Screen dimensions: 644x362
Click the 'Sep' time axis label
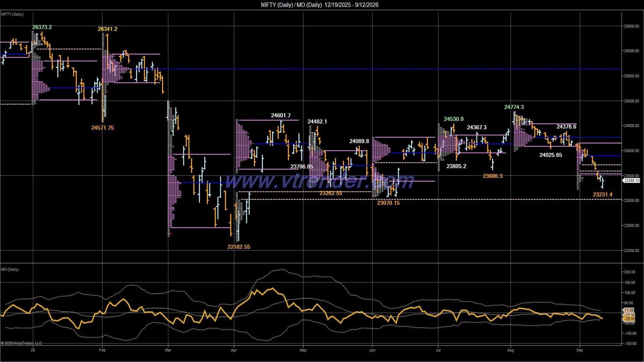click(x=580, y=350)
